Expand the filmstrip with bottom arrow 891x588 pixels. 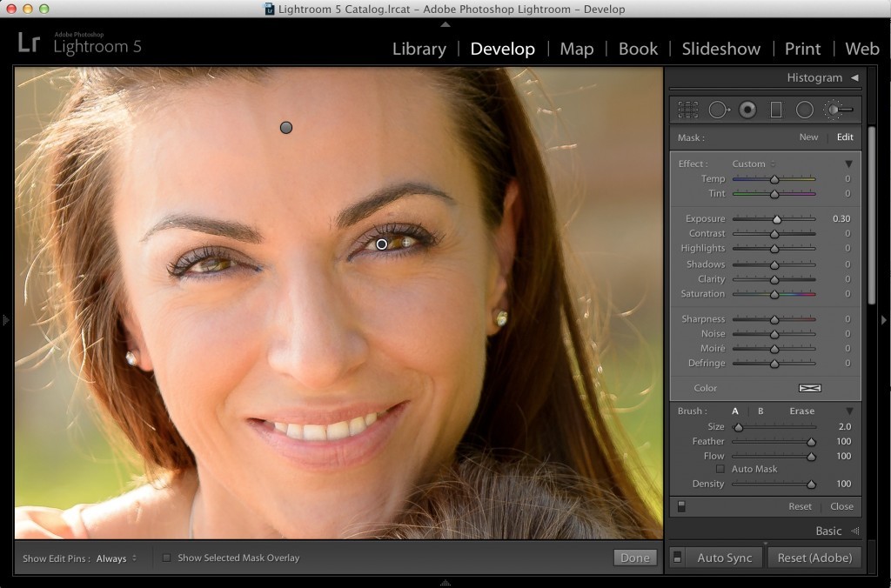[x=445, y=583]
